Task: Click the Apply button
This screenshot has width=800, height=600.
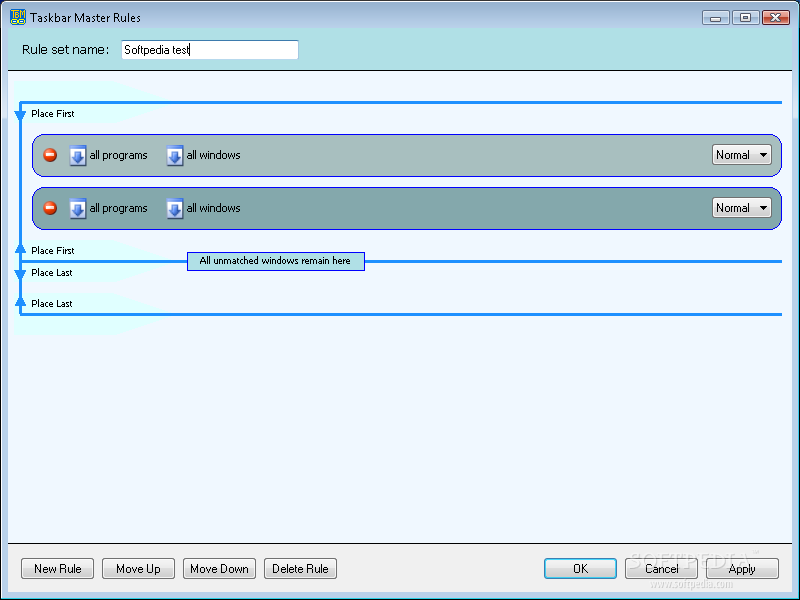Action: (742, 569)
